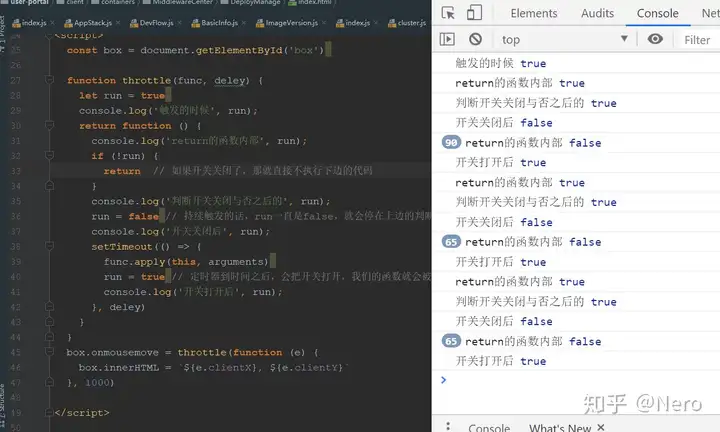The height and width of the screenshot is (432, 720).
Task: Collapse function throttle fold marker line 27
Action: [50, 80]
